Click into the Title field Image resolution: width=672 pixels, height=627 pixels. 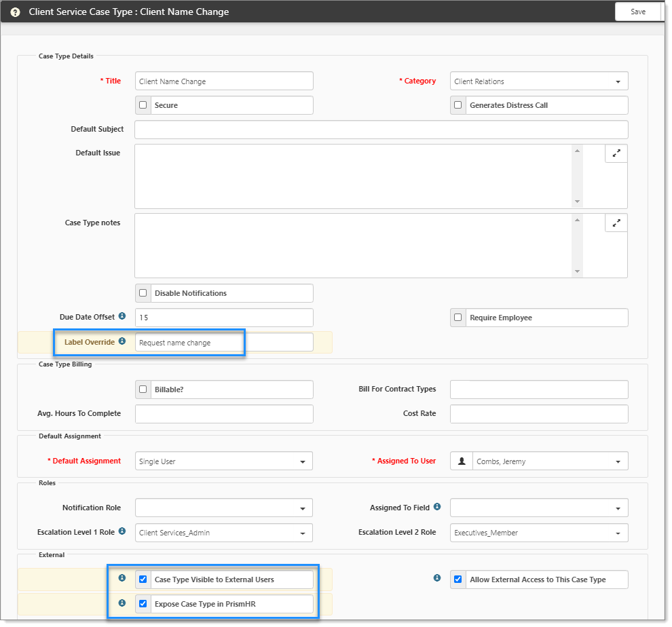[x=224, y=81]
